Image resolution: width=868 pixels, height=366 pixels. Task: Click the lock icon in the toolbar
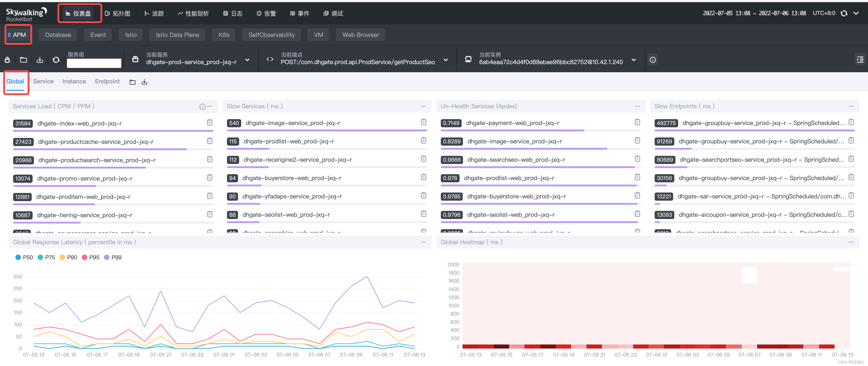pos(7,60)
